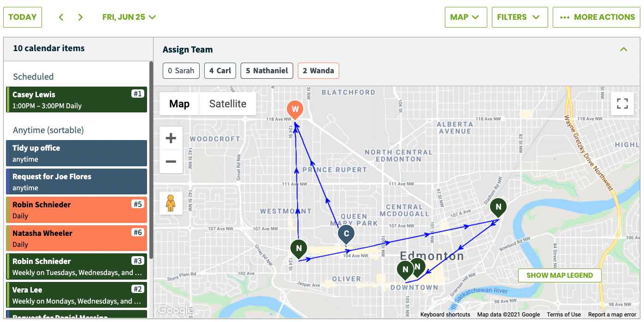This screenshot has height=322, width=644.
Task: Click the Edmonton city label on map
Action: 432,256
